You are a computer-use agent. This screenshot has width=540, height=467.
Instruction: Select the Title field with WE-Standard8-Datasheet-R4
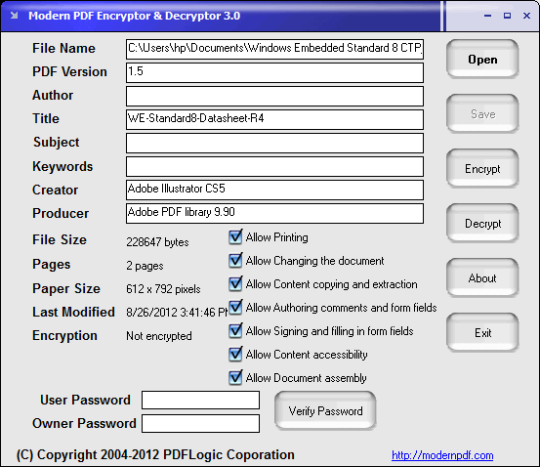275,120
